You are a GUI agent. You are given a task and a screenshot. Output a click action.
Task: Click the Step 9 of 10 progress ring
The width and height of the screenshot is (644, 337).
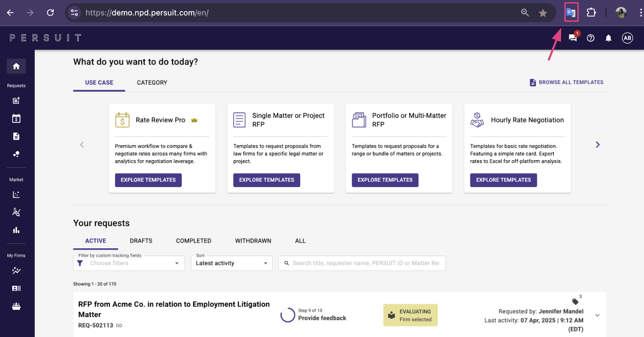288,315
